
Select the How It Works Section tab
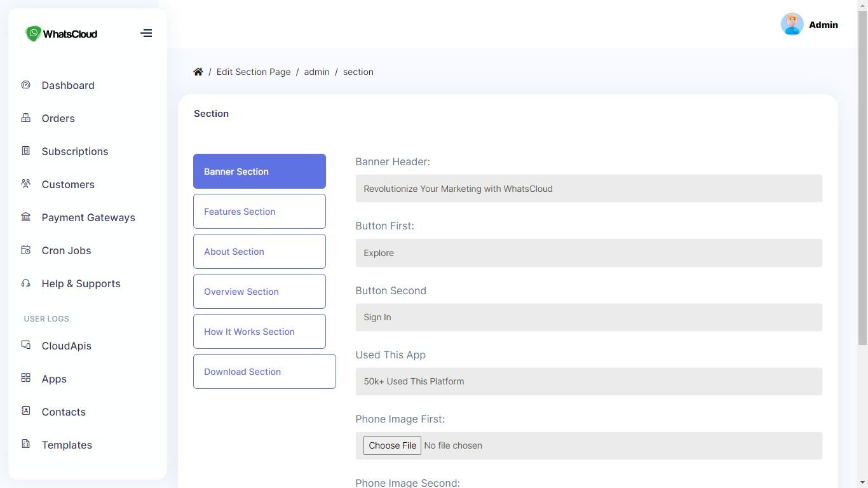coord(259,332)
